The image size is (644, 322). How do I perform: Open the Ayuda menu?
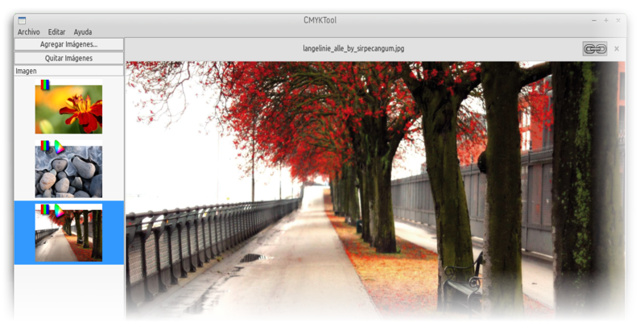coord(83,31)
